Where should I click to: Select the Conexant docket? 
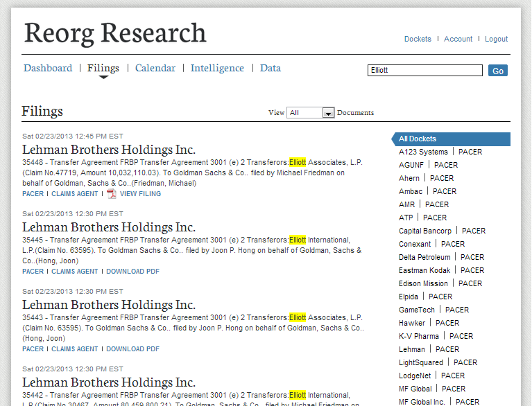(415, 244)
